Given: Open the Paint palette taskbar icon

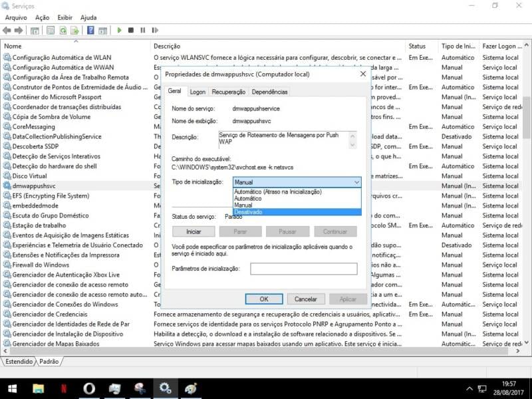Looking at the screenshot, I should point(191,388).
